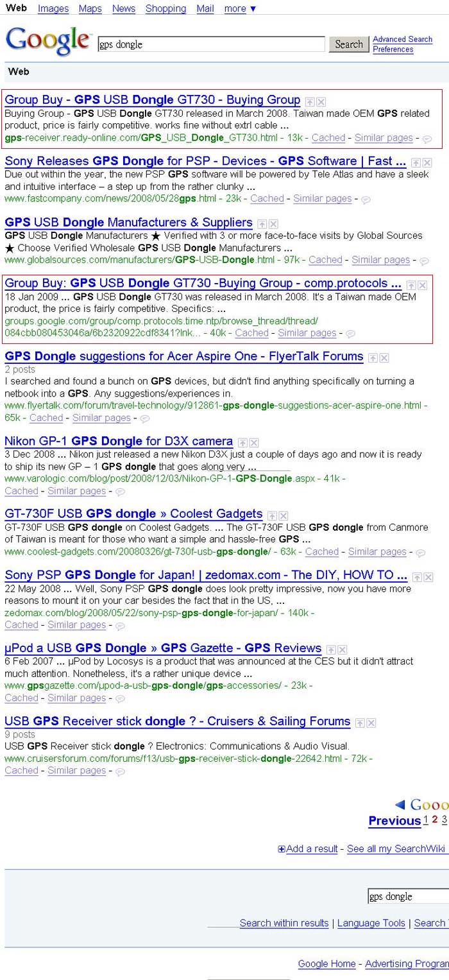449x980 pixels.
Task: Remove the ready-online Group Buy GT730 result
Action: point(321,101)
